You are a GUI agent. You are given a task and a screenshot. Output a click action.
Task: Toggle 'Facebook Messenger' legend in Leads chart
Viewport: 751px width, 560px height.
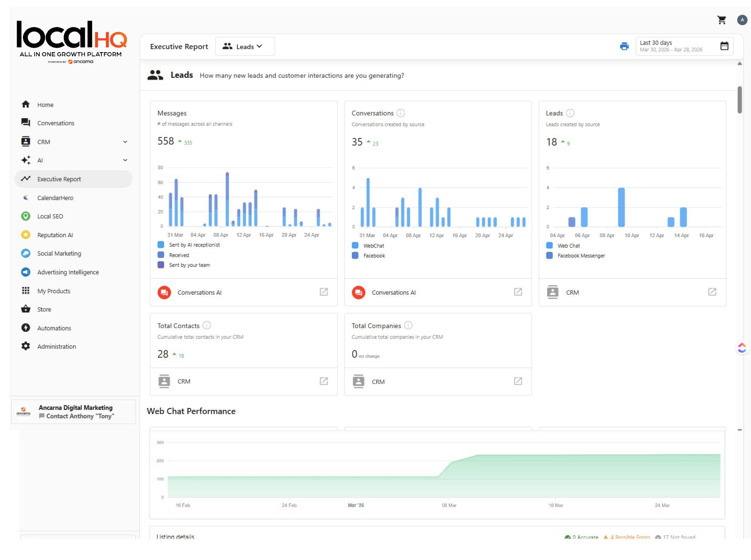click(x=576, y=256)
